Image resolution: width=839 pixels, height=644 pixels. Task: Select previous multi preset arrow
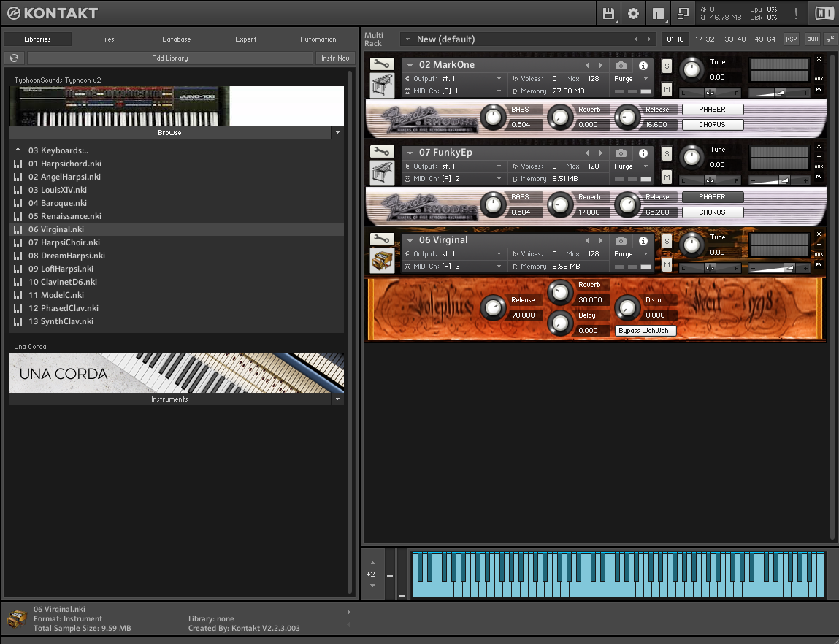click(636, 39)
